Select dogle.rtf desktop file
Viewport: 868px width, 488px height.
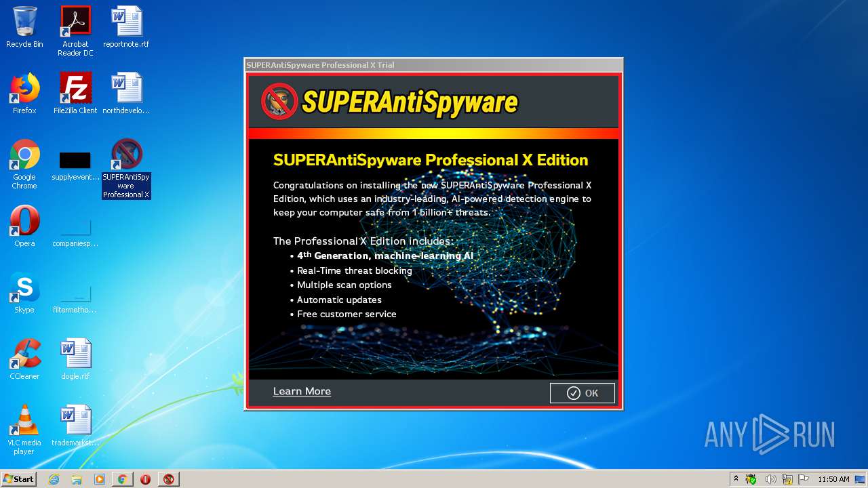75,359
